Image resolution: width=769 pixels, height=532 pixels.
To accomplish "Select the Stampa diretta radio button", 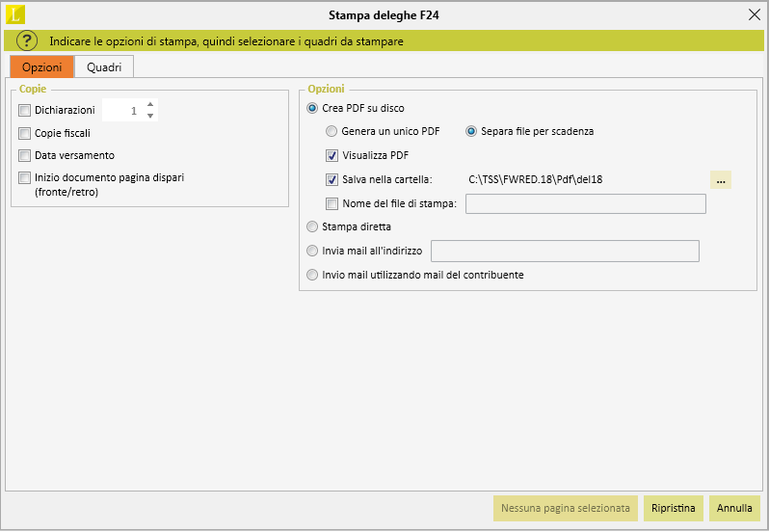I will (312, 226).
